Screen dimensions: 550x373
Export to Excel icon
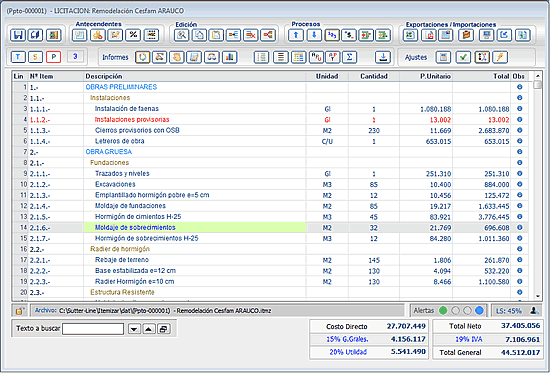(410, 35)
